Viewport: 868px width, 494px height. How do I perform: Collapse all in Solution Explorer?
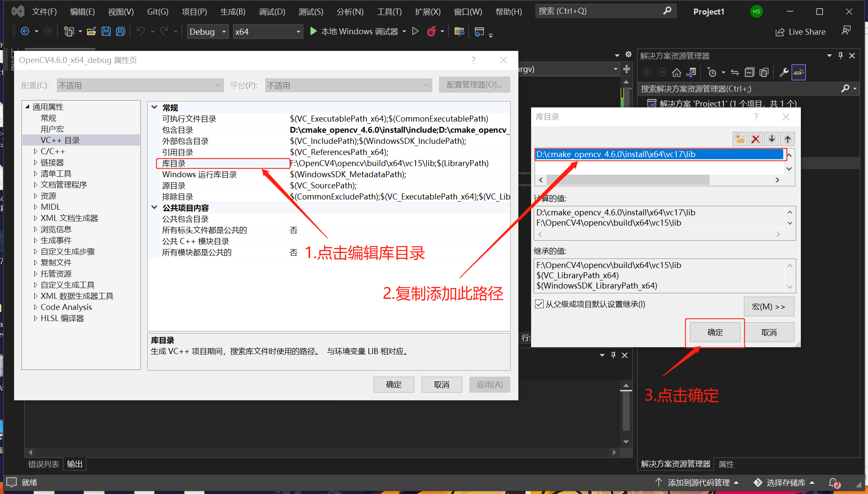(749, 72)
